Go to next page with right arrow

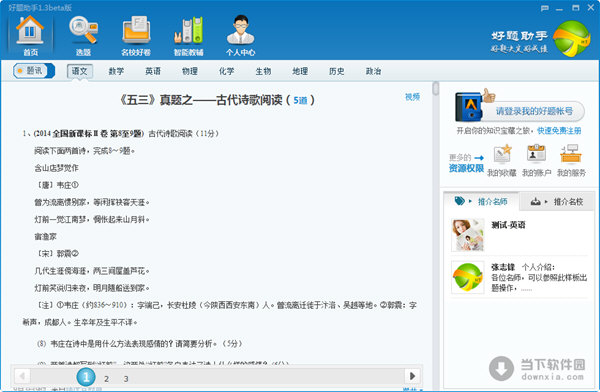(412, 376)
